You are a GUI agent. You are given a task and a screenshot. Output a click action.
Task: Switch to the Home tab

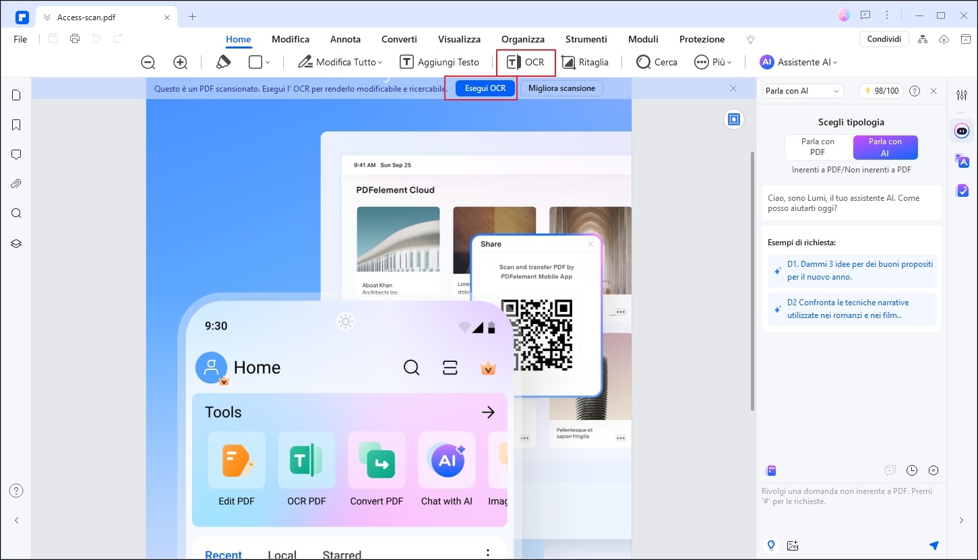pyautogui.click(x=239, y=39)
